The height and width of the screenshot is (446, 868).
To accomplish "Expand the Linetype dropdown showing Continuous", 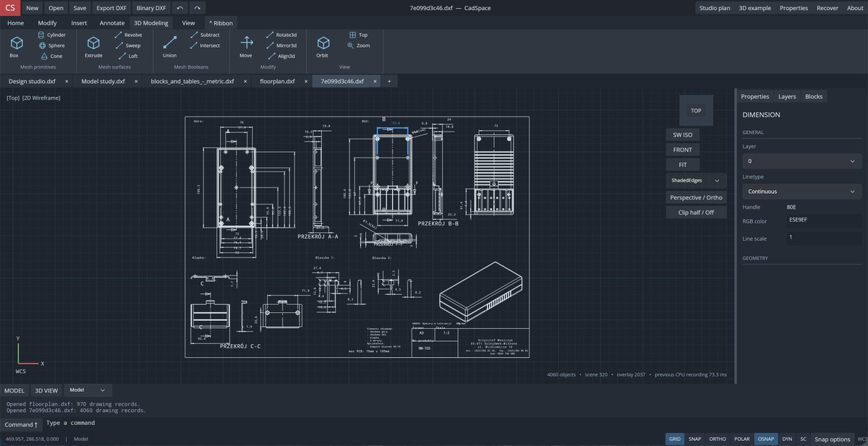I will click(x=802, y=192).
